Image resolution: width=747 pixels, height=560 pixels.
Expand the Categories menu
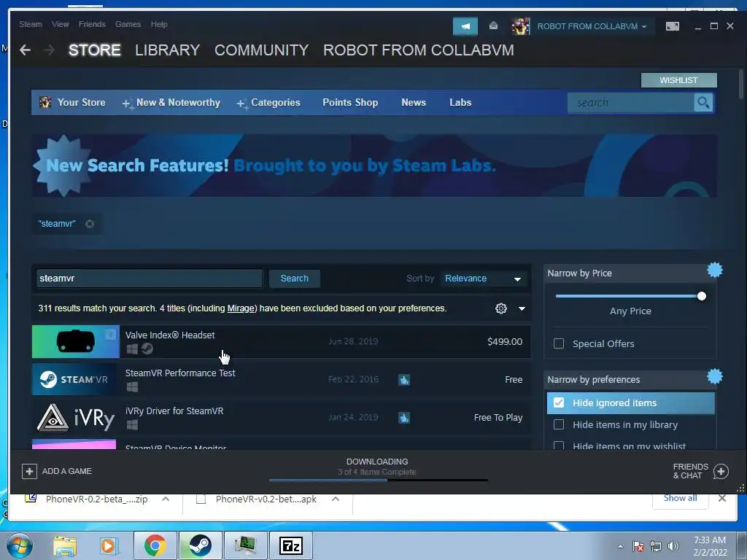click(268, 102)
